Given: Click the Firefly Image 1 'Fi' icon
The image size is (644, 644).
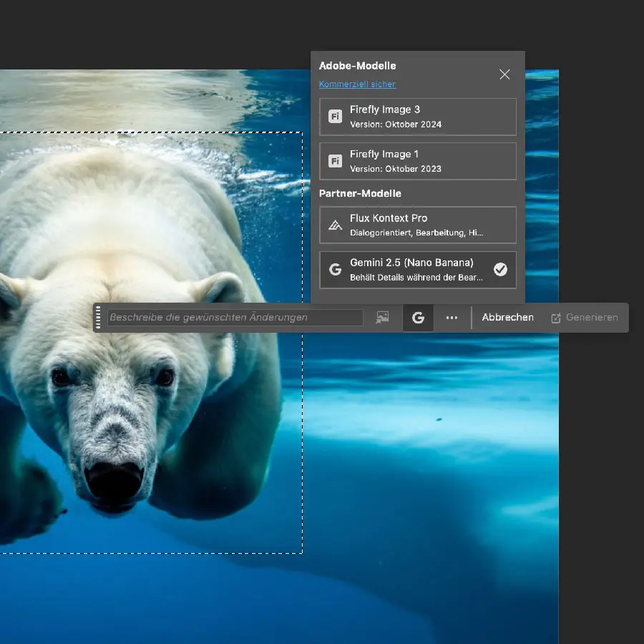Looking at the screenshot, I should (335, 161).
